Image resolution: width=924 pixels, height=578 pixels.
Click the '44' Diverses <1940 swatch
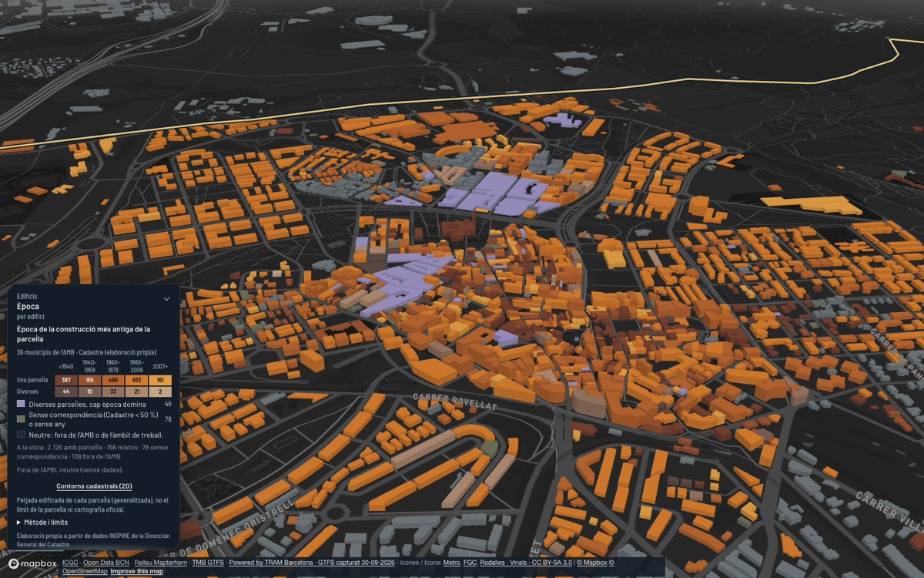tap(66, 391)
